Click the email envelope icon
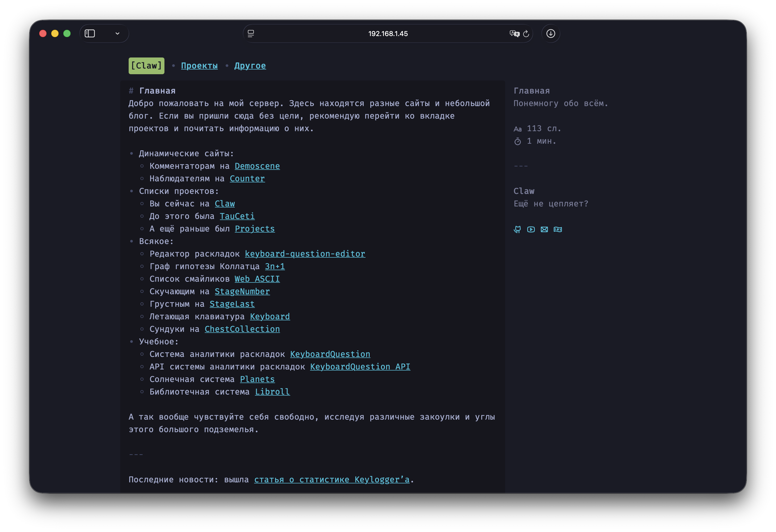This screenshot has height=532, width=776. 544,229
